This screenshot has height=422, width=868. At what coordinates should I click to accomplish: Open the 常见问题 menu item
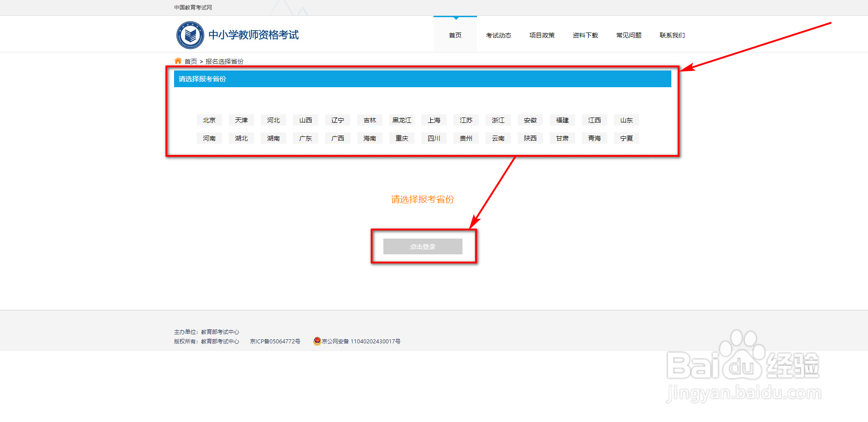[628, 35]
